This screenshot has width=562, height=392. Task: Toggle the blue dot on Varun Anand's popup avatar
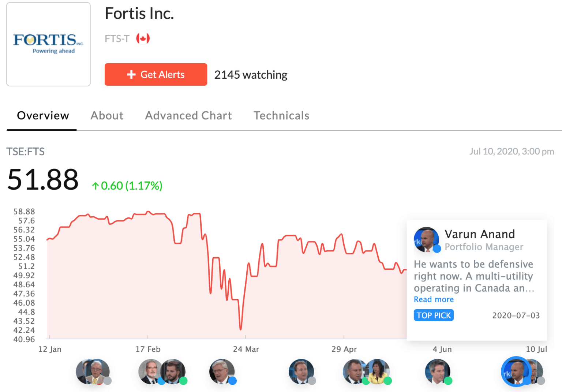pos(437,249)
